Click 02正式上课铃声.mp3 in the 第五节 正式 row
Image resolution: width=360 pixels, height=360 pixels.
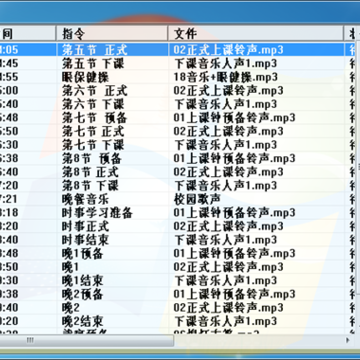tap(228, 50)
